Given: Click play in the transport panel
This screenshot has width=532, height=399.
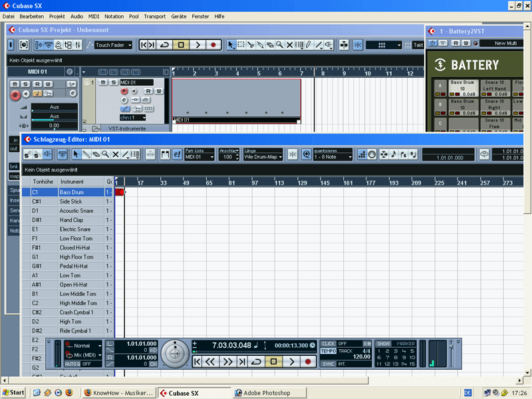Looking at the screenshot, I should click(292, 362).
